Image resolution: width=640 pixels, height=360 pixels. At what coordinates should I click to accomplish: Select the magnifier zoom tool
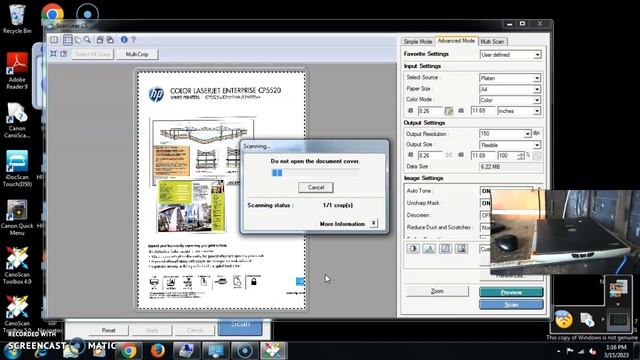click(87, 40)
